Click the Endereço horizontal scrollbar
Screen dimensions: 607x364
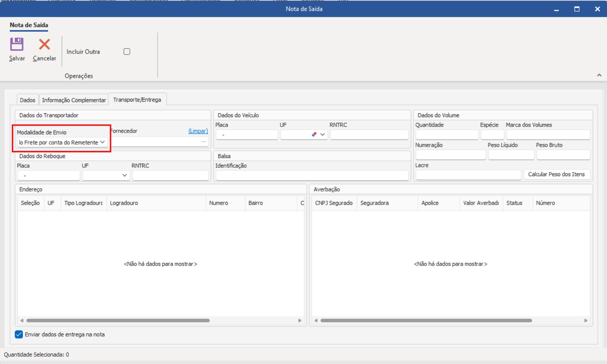118,320
